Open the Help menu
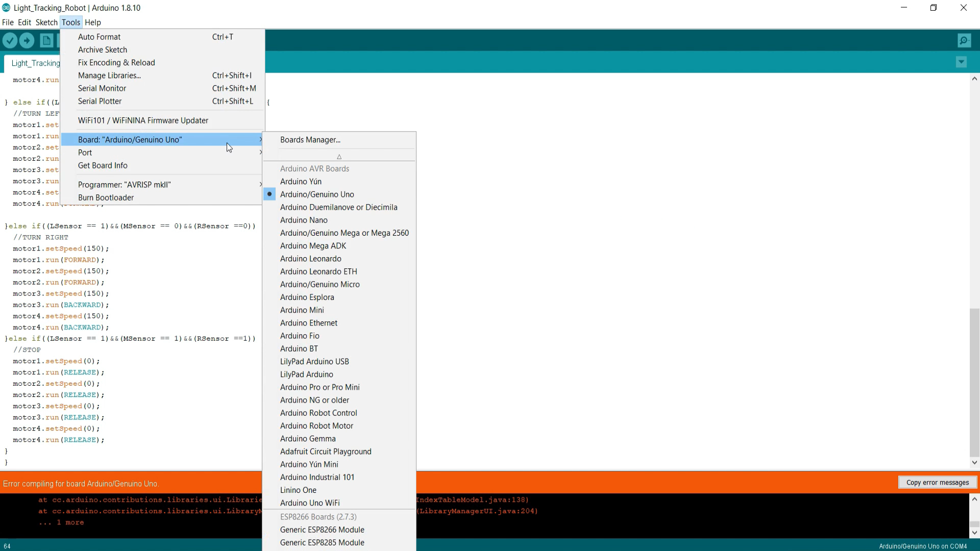The width and height of the screenshot is (980, 551). coord(93,22)
